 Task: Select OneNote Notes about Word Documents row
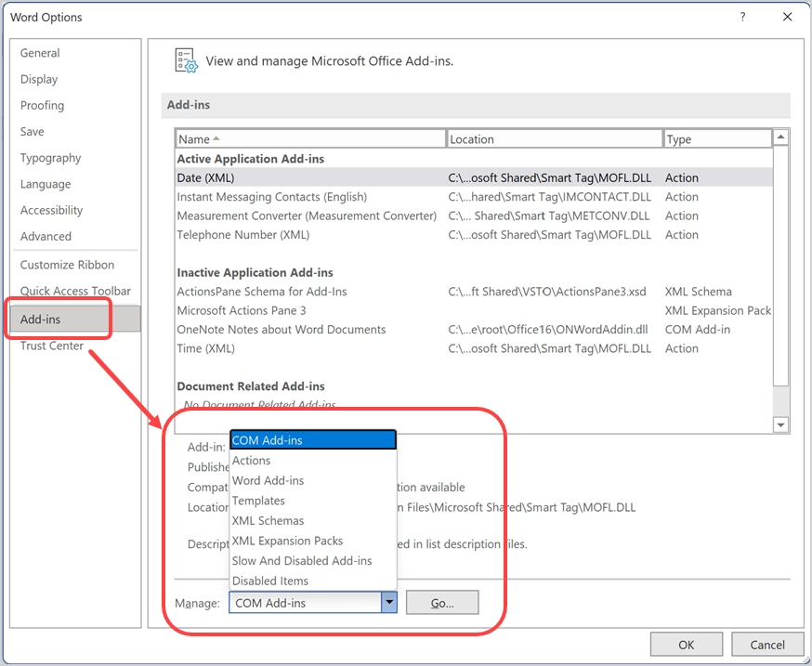pos(474,330)
